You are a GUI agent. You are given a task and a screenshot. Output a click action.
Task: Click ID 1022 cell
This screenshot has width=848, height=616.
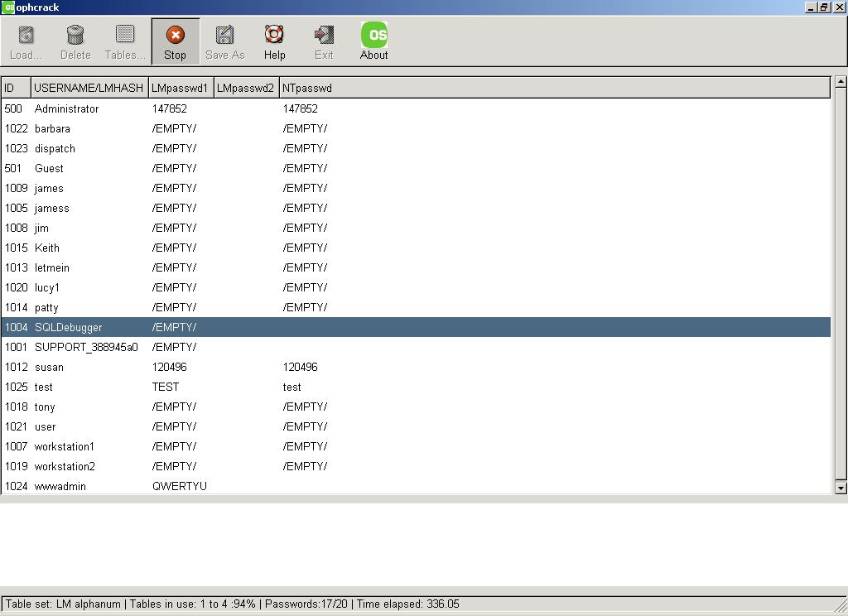[x=16, y=128]
